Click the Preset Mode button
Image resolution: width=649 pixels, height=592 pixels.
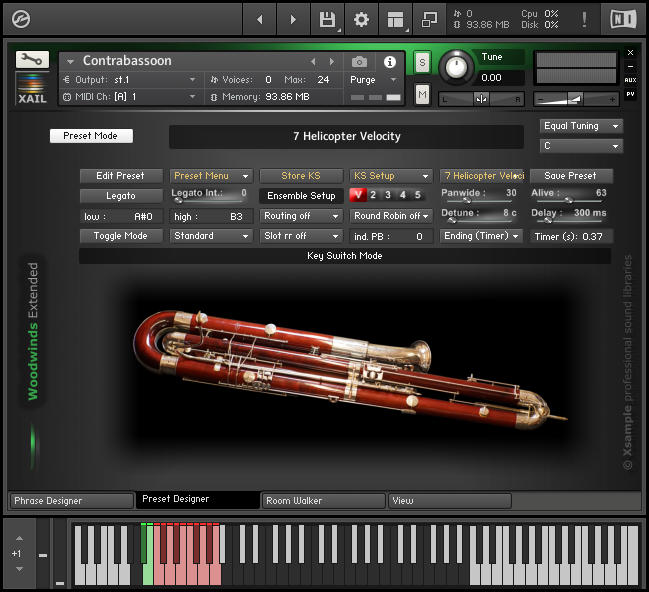coord(91,136)
